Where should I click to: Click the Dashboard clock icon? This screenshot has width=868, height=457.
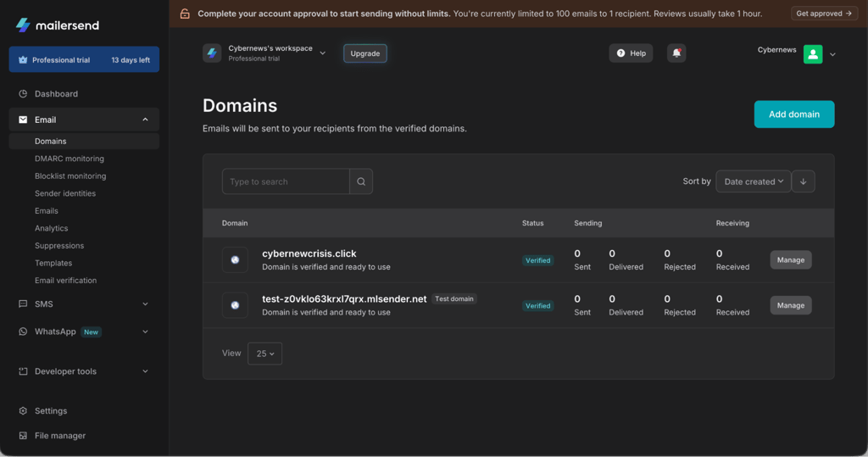coord(23,93)
